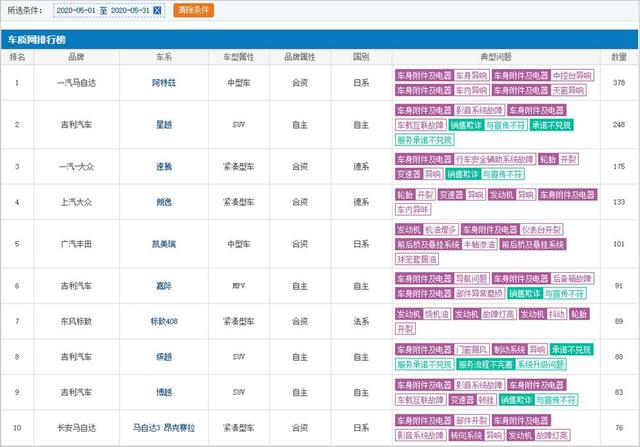Remove the 2020-05 date filter with X icon
Image resolution: width=640 pixels, height=447 pixels.
point(157,11)
